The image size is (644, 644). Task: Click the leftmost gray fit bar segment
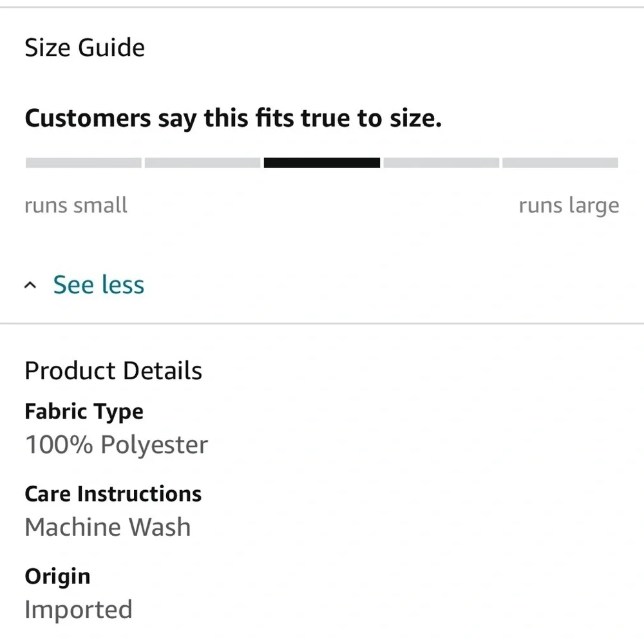pos(83,163)
